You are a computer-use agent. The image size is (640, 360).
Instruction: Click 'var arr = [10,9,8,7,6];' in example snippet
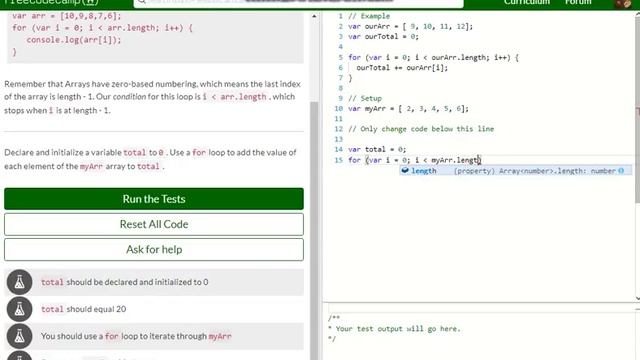67,16
